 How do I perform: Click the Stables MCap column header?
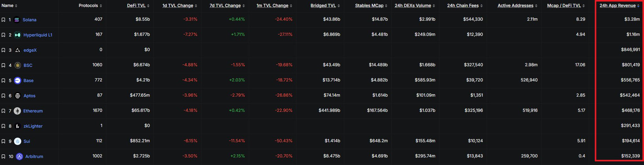pos(369,6)
